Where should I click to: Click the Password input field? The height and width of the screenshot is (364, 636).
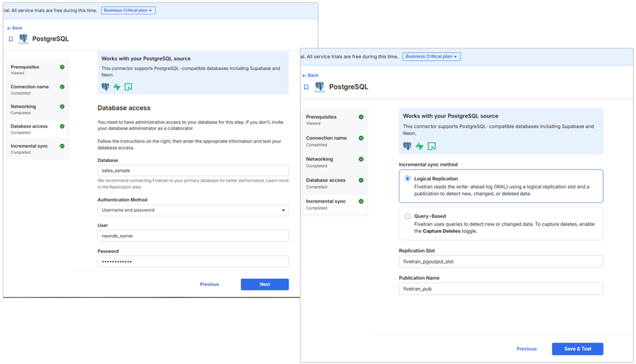193,262
